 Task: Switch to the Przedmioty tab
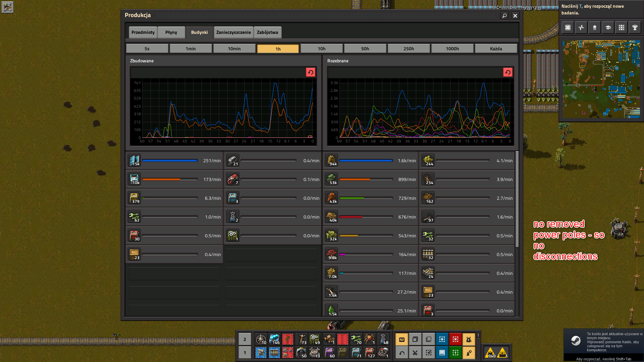tap(143, 32)
